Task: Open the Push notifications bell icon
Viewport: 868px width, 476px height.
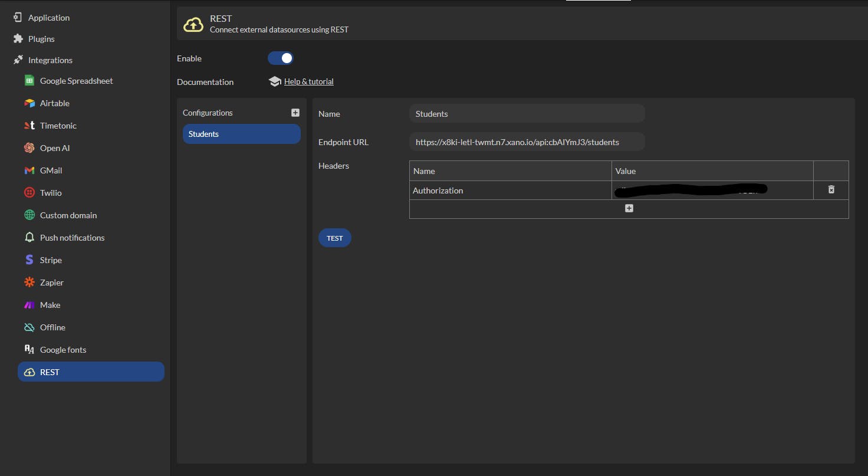Action: click(29, 238)
